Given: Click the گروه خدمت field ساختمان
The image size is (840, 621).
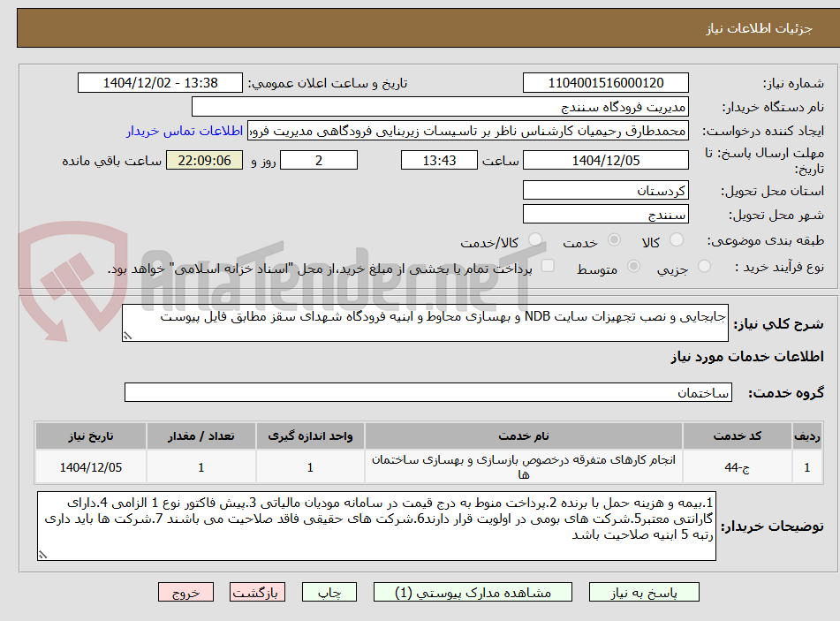Looking at the screenshot, I should click(x=428, y=392).
